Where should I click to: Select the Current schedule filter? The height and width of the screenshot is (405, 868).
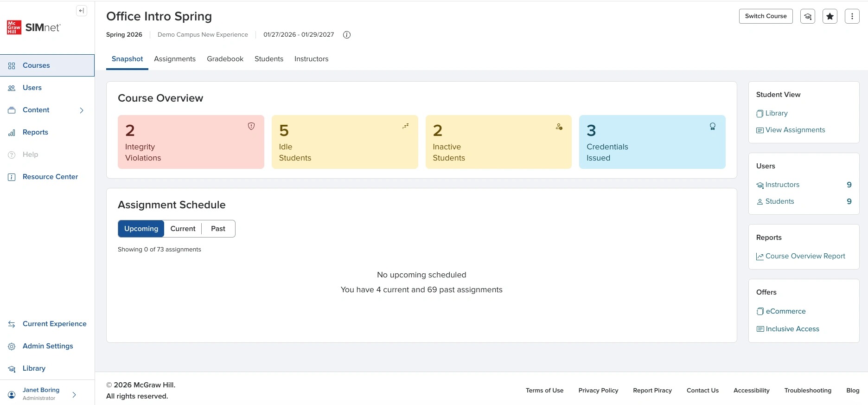[183, 229]
